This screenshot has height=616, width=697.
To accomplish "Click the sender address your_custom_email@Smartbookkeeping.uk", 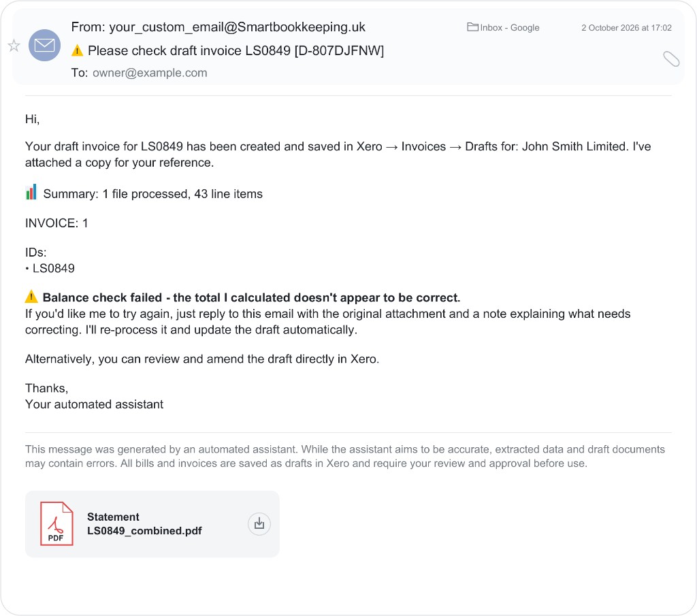I will (237, 27).
